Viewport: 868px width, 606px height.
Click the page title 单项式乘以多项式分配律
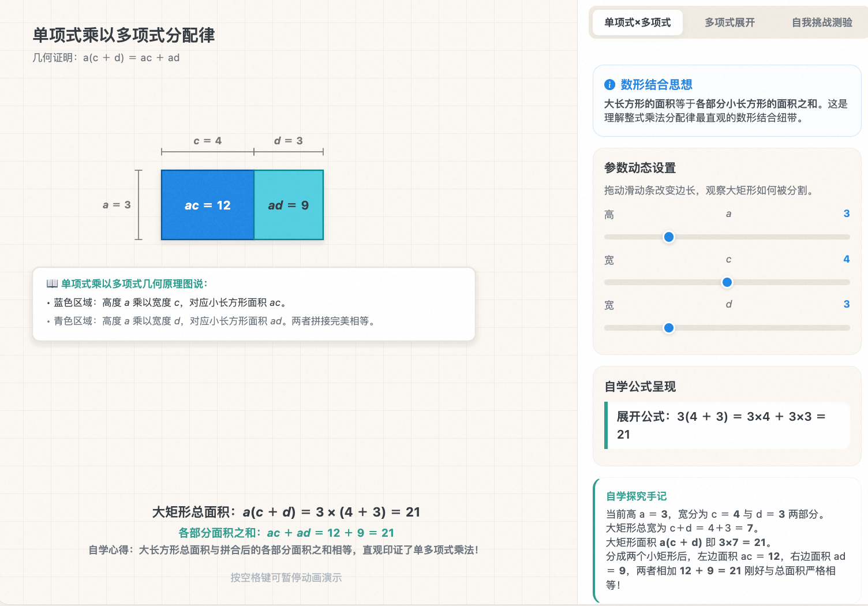[x=124, y=35]
